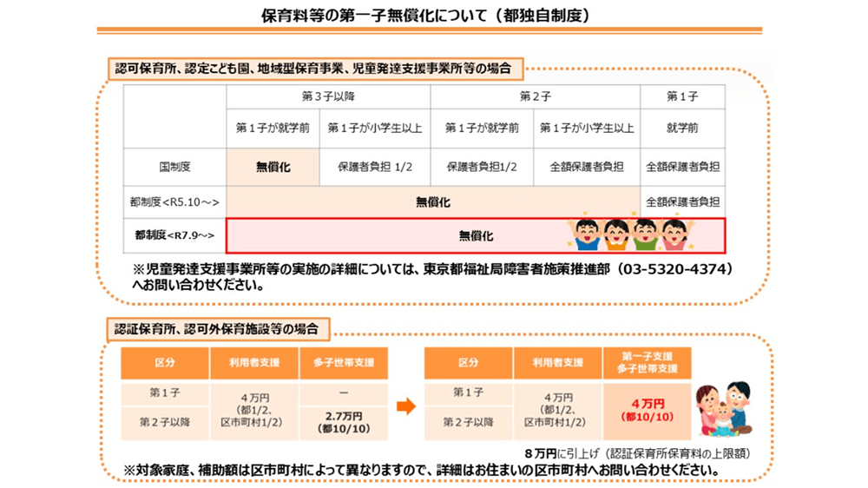This screenshot has height=488, width=868.
Task: Click 4万円 (都1/2、区市町村1/2) in right table
Action: (558, 411)
